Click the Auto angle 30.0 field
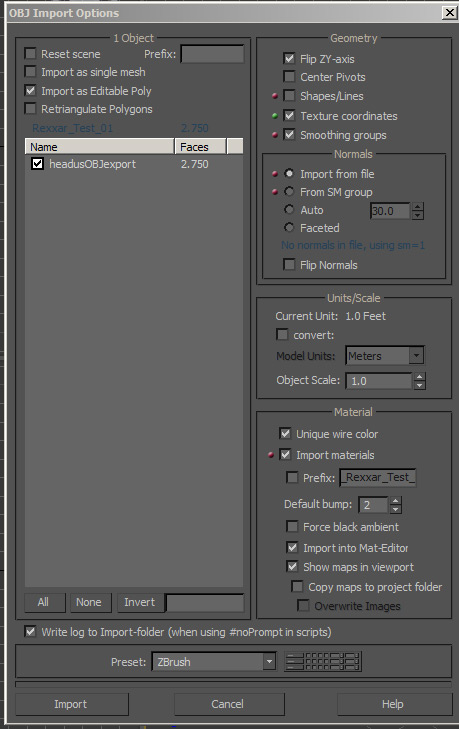 click(391, 211)
